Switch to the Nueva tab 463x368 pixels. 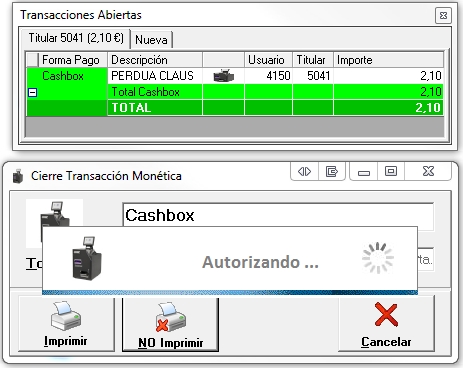151,40
